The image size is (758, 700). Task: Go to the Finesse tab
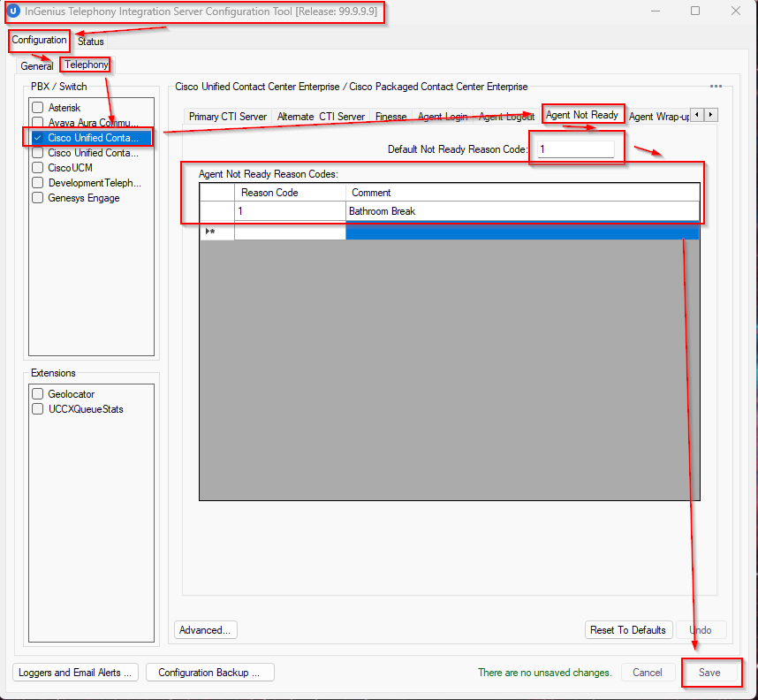(x=390, y=117)
